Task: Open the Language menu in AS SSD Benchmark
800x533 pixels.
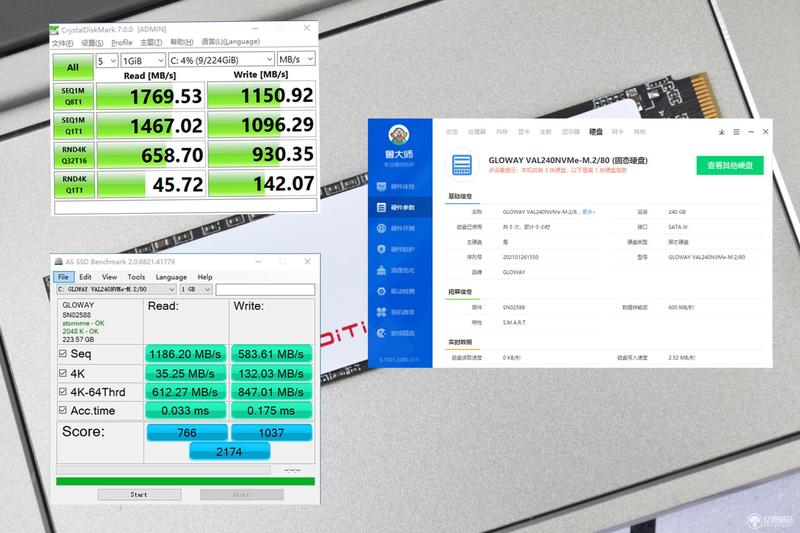Action: 171,277
